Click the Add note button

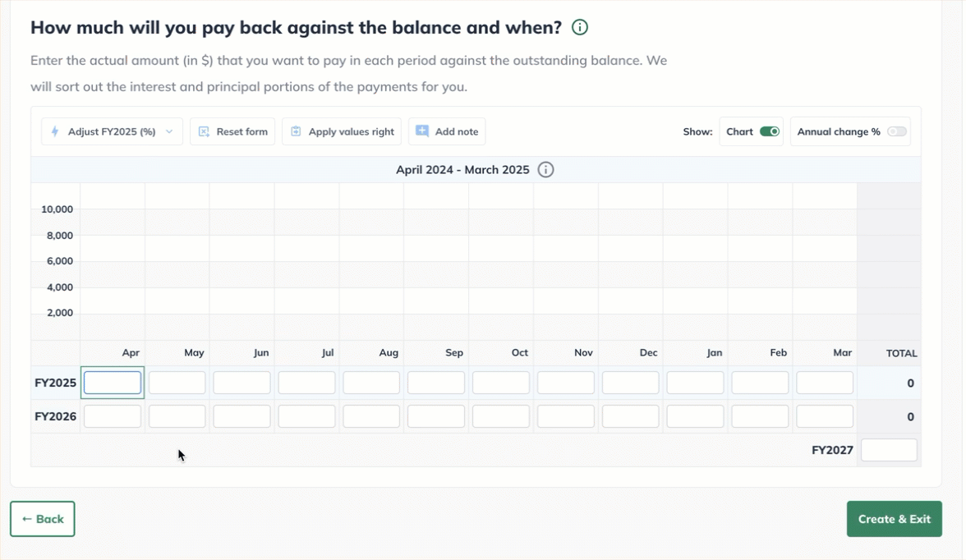pyautogui.click(x=447, y=131)
